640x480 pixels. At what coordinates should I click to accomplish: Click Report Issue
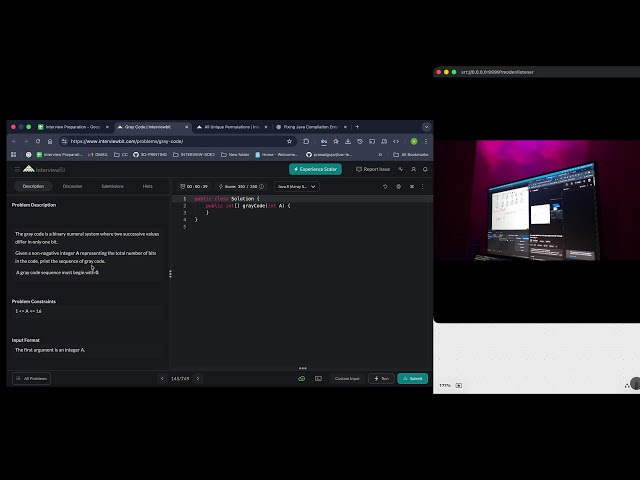[x=373, y=169]
